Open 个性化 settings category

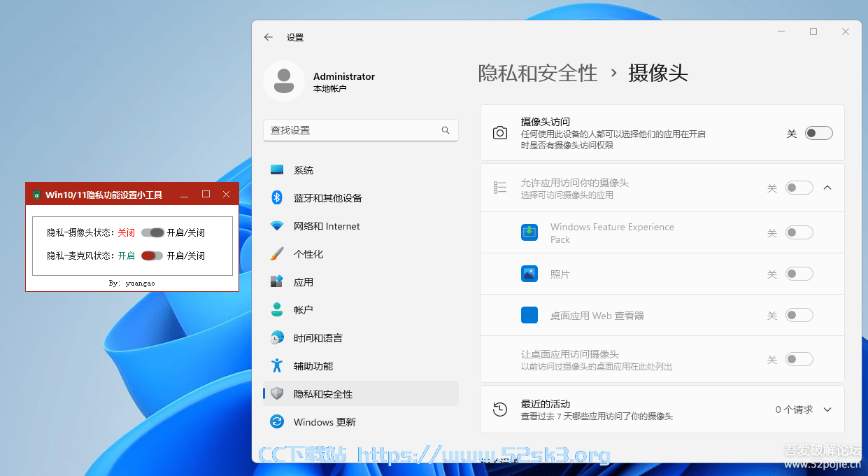pyautogui.click(x=360, y=254)
